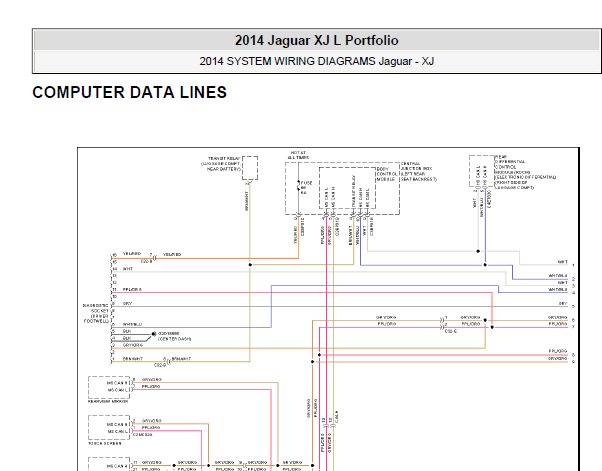Click the 'TOUCH SCREEN' component label
Screen dimensions: 602x471
tap(105, 443)
